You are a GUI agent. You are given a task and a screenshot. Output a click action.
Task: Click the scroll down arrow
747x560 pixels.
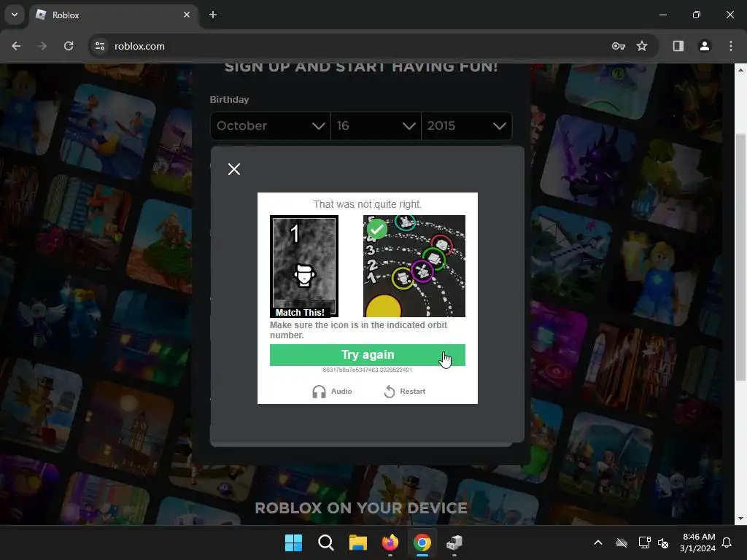[x=741, y=518]
